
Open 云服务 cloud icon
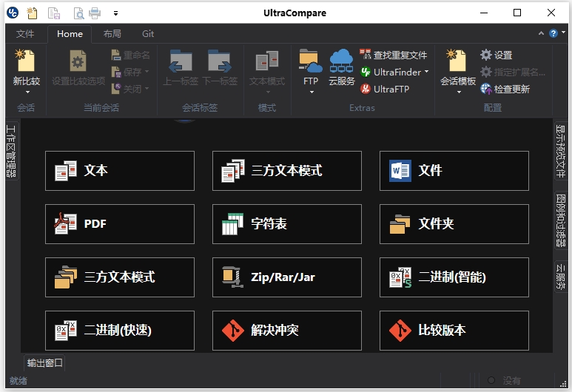tap(341, 61)
